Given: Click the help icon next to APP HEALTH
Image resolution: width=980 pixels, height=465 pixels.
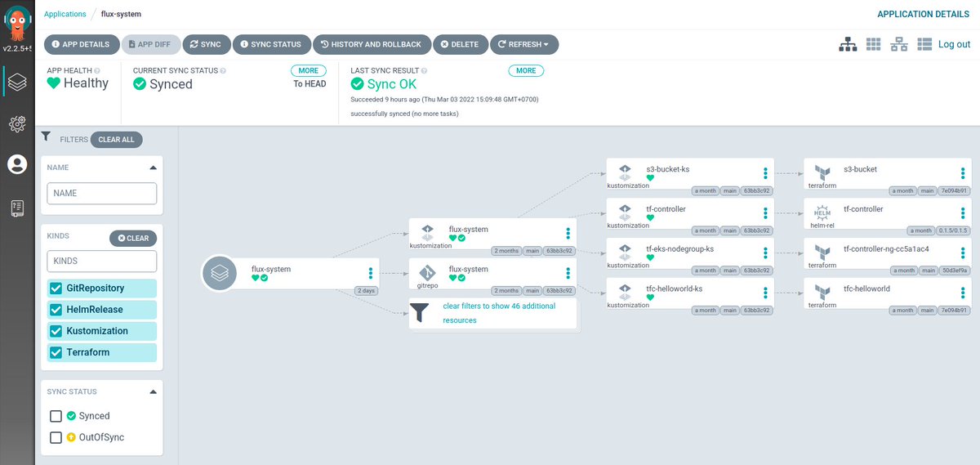Looking at the screenshot, I should 97,71.
